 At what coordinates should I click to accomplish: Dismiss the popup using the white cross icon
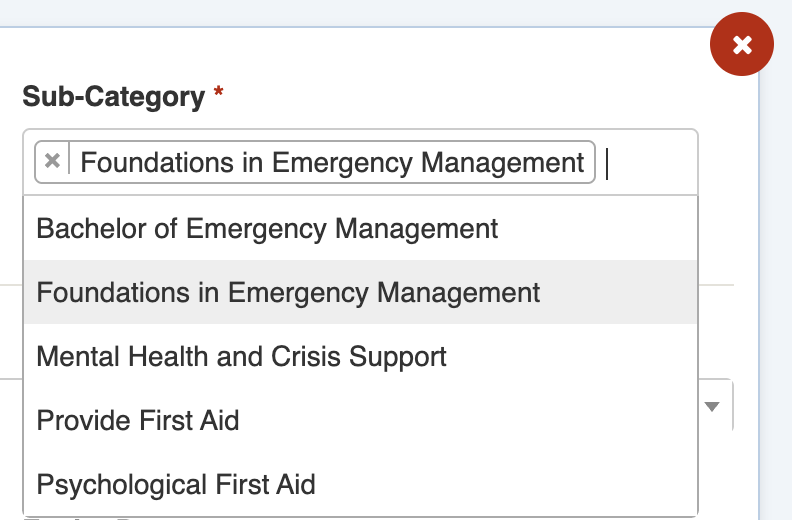(x=741, y=45)
